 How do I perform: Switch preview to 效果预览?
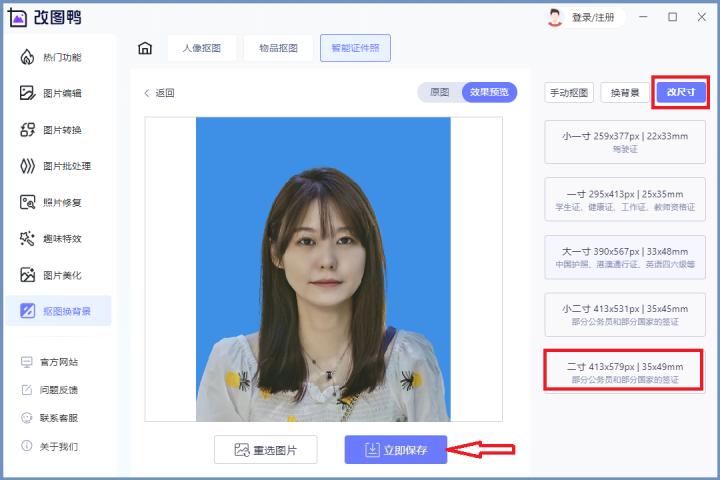(489, 92)
